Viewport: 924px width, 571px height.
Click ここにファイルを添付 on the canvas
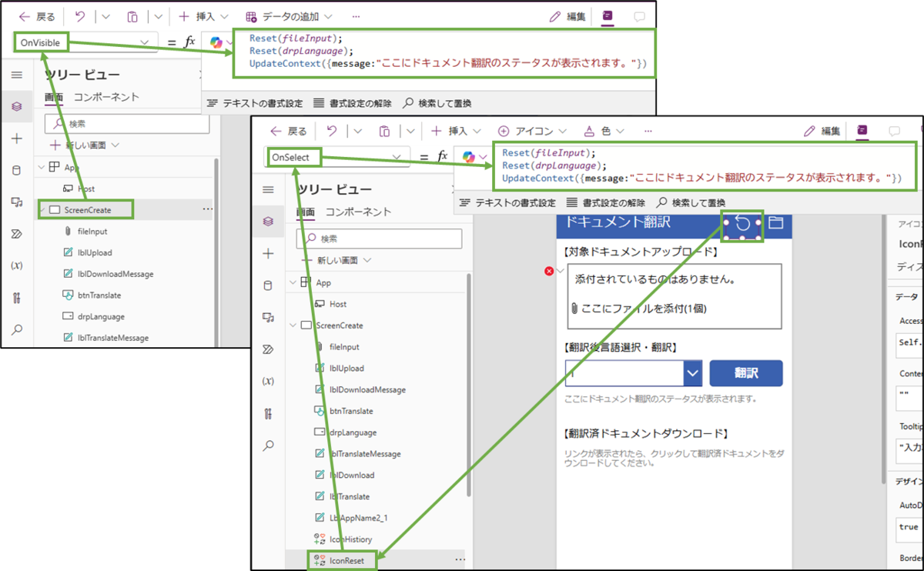point(638,309)
